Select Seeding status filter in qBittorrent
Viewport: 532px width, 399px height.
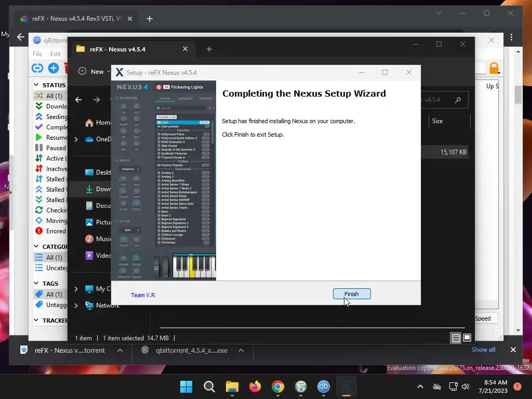50,117
